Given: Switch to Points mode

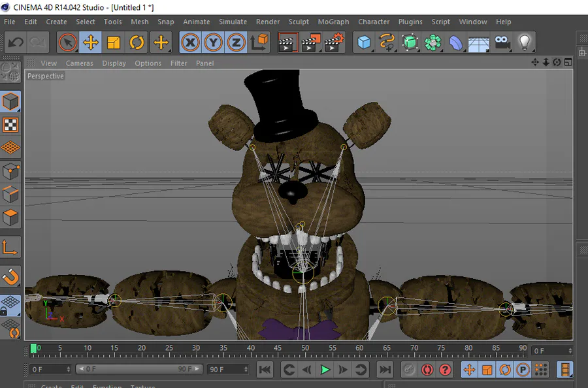Looking at the screenshot, I should [10, 172].
